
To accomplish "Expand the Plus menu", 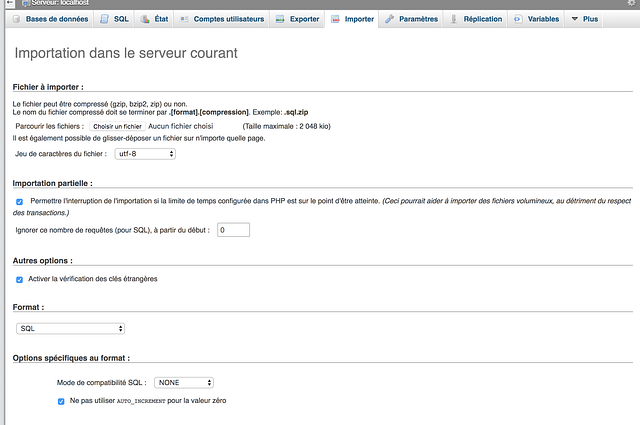I will tap(584, 19).
